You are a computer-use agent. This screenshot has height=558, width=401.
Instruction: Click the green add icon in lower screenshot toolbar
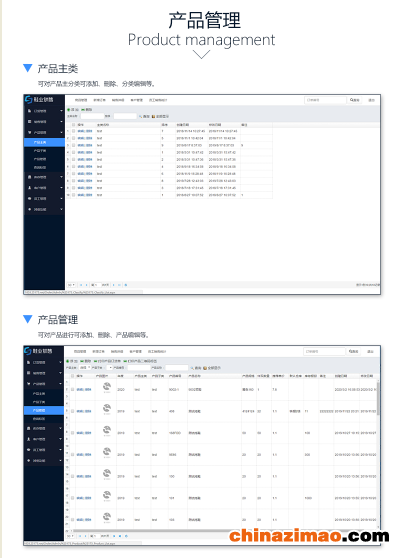click(68, 361)
